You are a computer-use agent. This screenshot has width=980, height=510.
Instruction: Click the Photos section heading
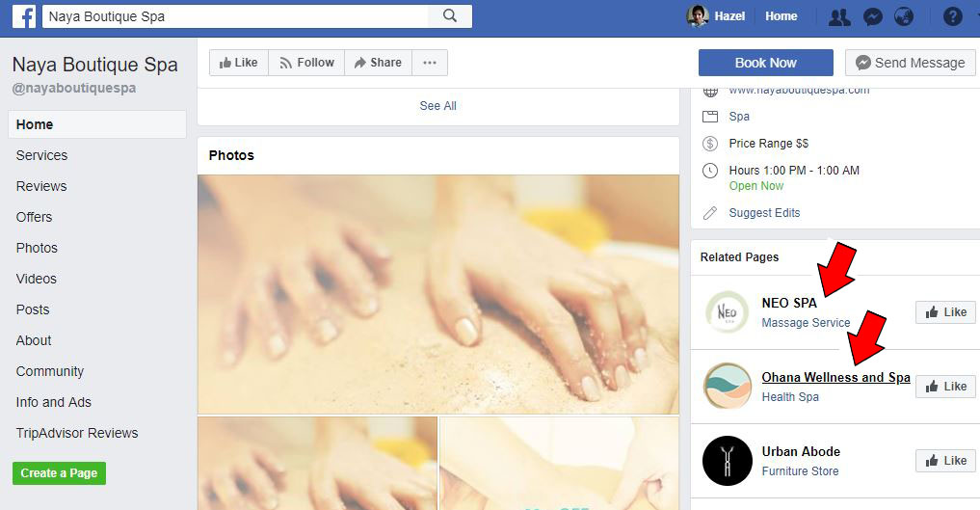coord(231,155)
